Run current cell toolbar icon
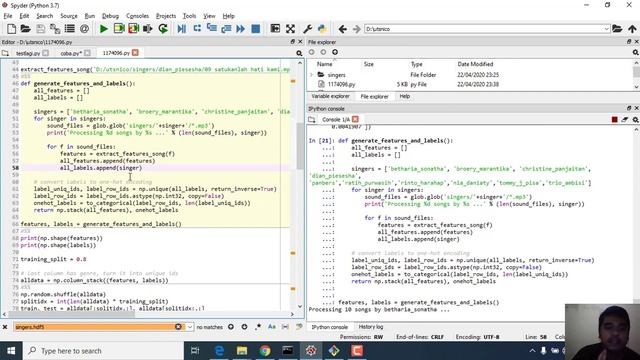This screenshot has height=360, width=640. tap(119, 29)
